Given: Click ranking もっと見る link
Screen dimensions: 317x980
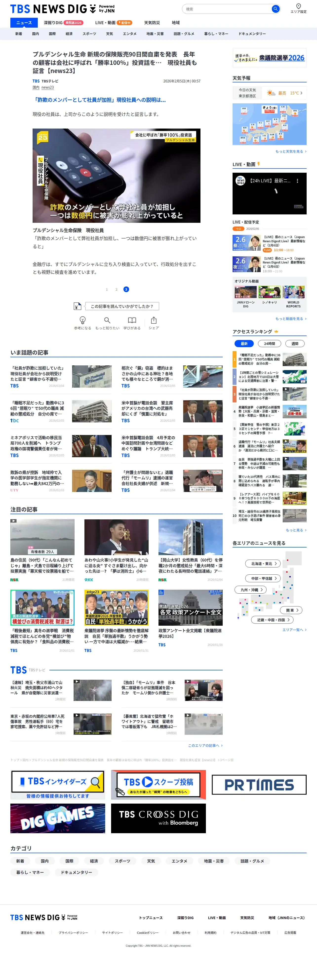Looking at the screenshot, I should (296, 530).
